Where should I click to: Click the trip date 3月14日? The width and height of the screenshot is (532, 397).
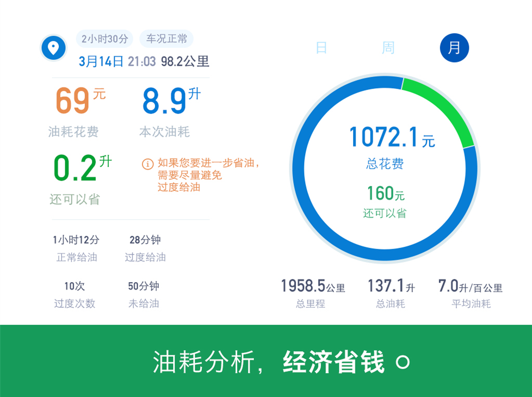[x=101, y=61]
